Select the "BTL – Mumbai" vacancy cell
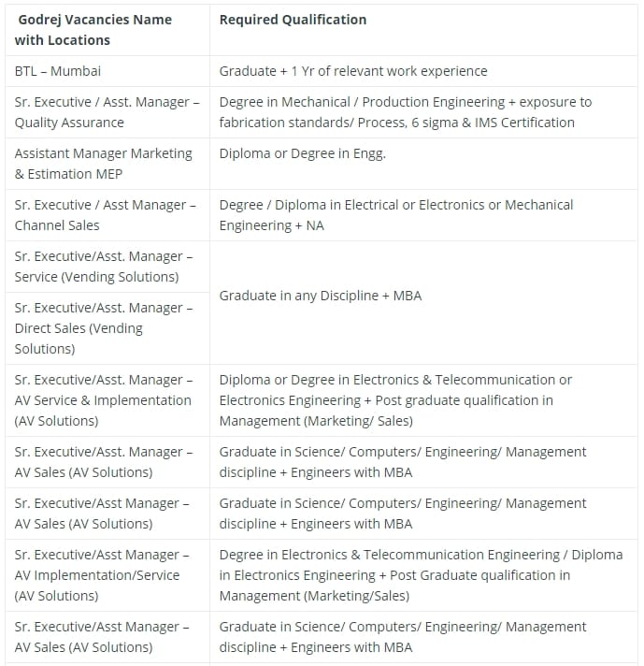The image size is (644, 666). pyautogui.click(x=58, y=71)
